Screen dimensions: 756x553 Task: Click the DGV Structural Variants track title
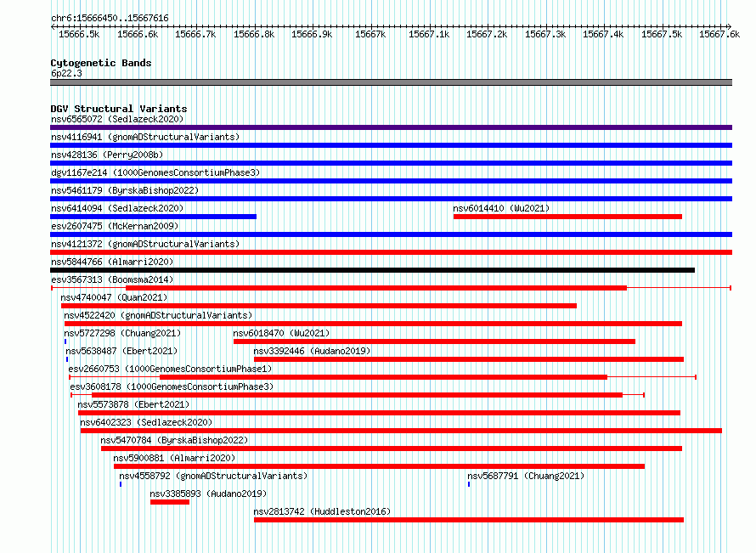119,109
